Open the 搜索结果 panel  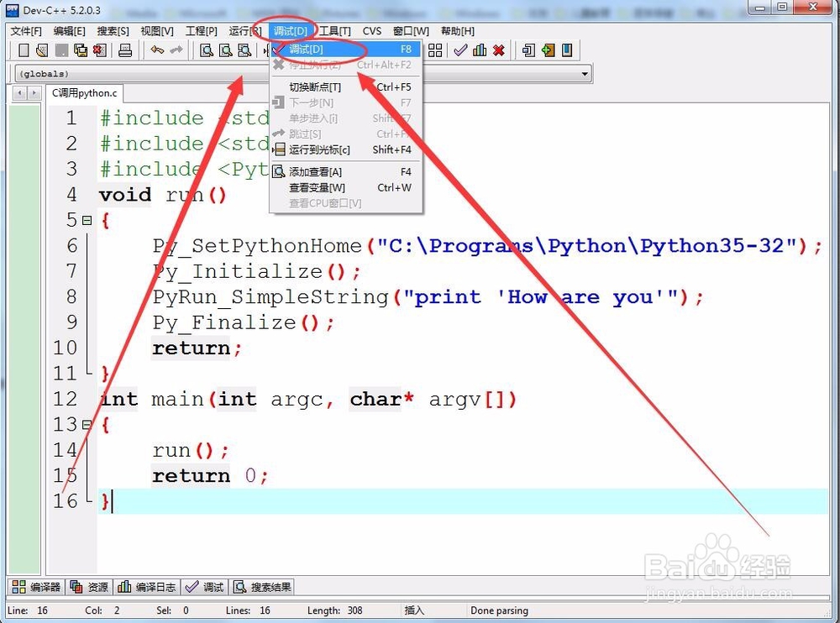click(x=262, y=586)
